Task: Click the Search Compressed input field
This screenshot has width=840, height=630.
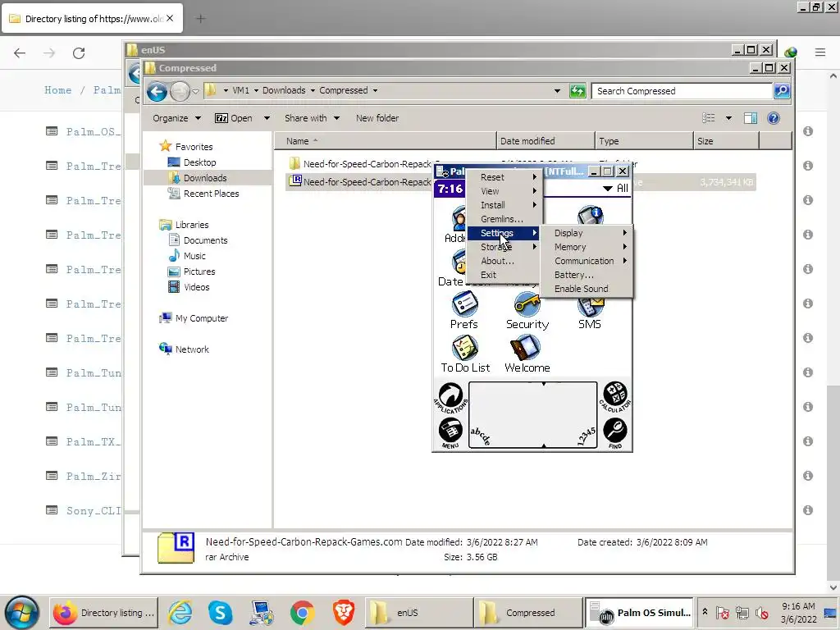Action: pyautogui.click(x=682, y=91)
